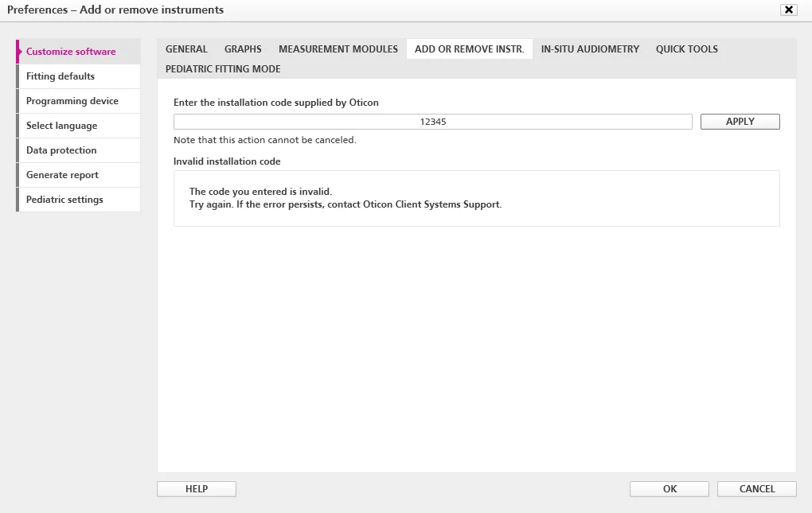Click the installation code input field
812x513 pixels.
(433, 122)
